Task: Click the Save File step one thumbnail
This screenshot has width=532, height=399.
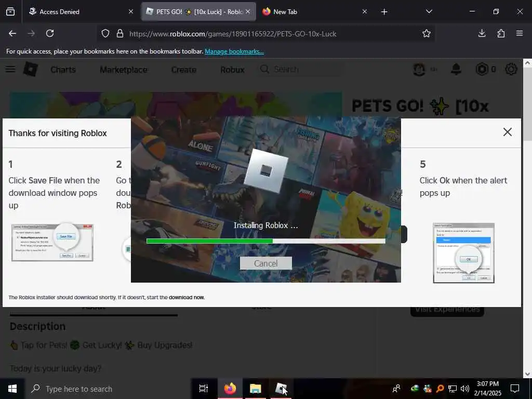Action: [x=52, y=243]
